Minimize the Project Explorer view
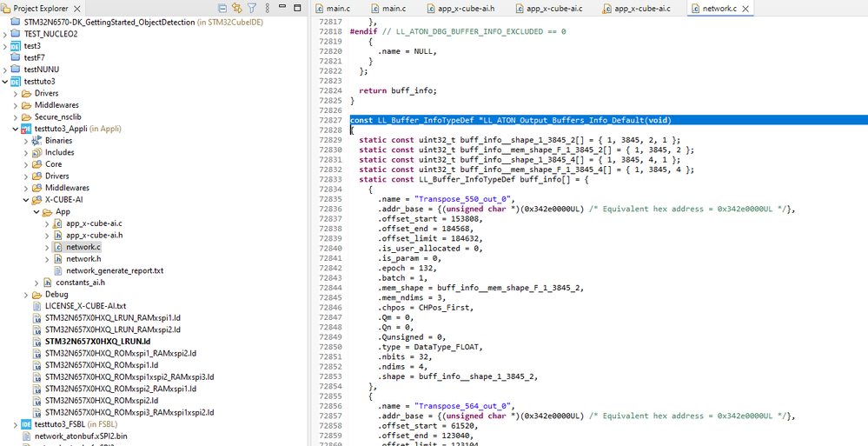 coord(283,7)
